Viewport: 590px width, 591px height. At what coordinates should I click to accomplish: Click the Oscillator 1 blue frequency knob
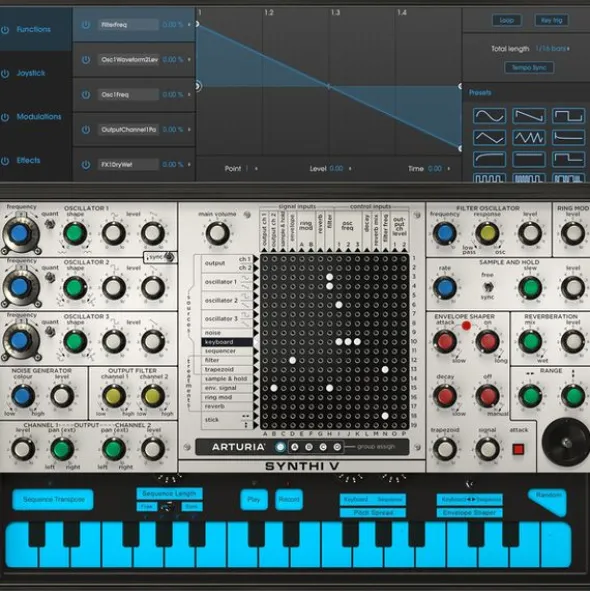click(x=20, y=234)
